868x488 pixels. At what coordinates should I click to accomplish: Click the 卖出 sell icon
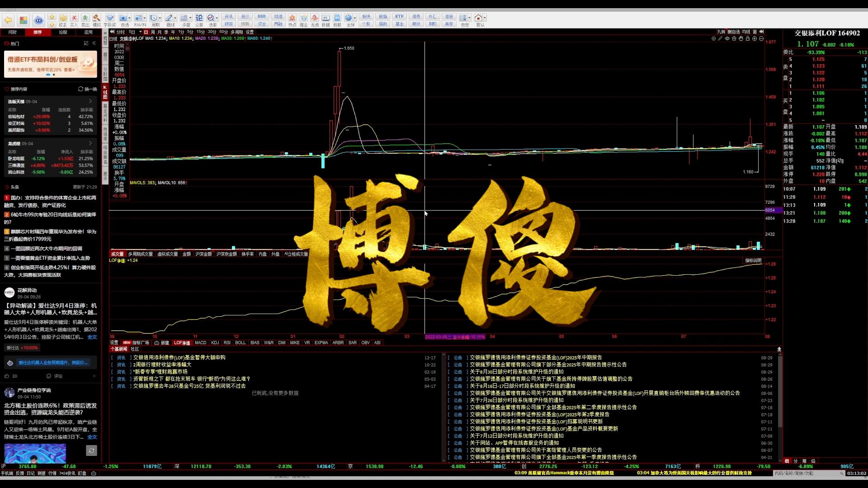85,20
